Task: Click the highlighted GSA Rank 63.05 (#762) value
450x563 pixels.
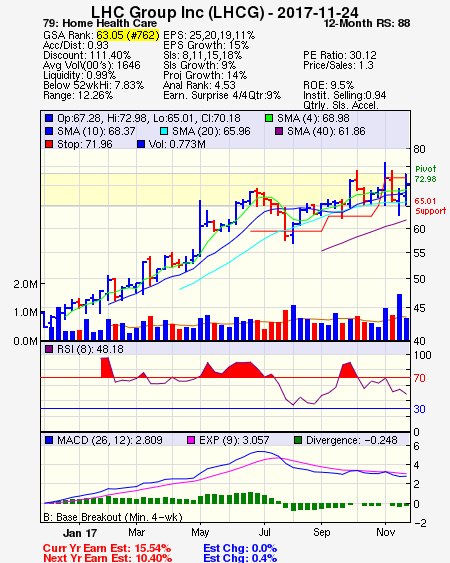Action: (128, 35)
